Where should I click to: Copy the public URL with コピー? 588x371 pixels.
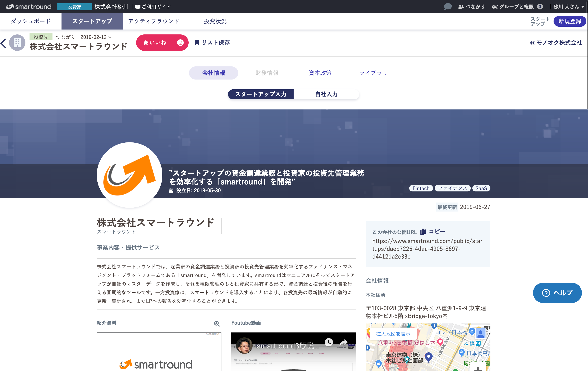pyautogui.click(x=433, y=232)
